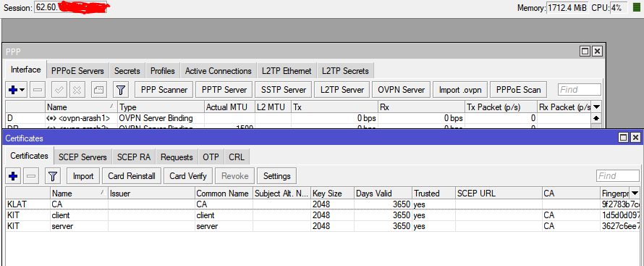Screen dimensions: 644x266
Task: Click the PPP Scanner button
Action: point(164,90)
